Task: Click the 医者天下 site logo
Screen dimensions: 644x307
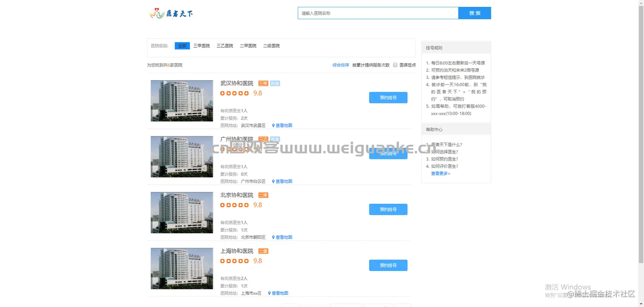Action: click(x=171, y=13)
